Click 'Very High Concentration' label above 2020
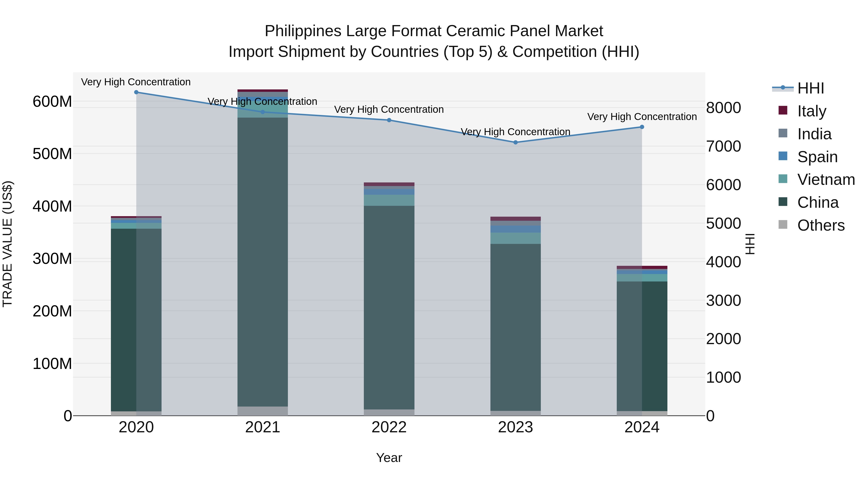Image resolution: width=868 pixels, height=488 pixels. point(136,82)
